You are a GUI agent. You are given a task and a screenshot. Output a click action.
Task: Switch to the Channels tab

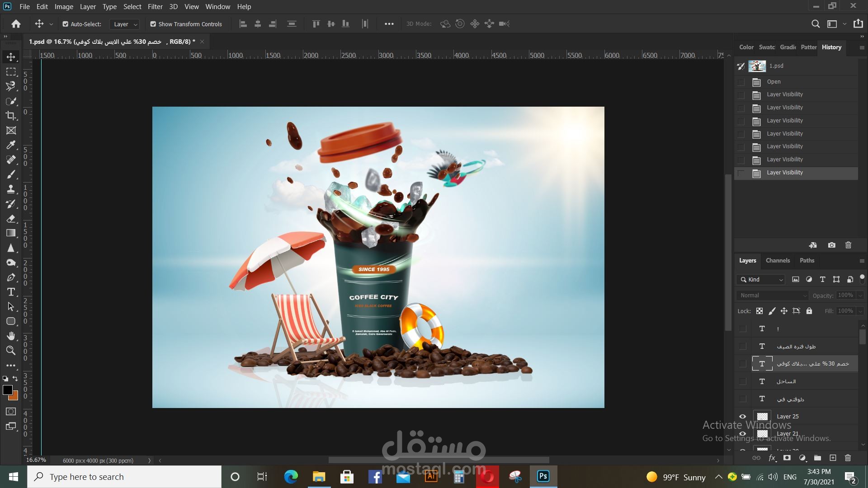[778, 260]
